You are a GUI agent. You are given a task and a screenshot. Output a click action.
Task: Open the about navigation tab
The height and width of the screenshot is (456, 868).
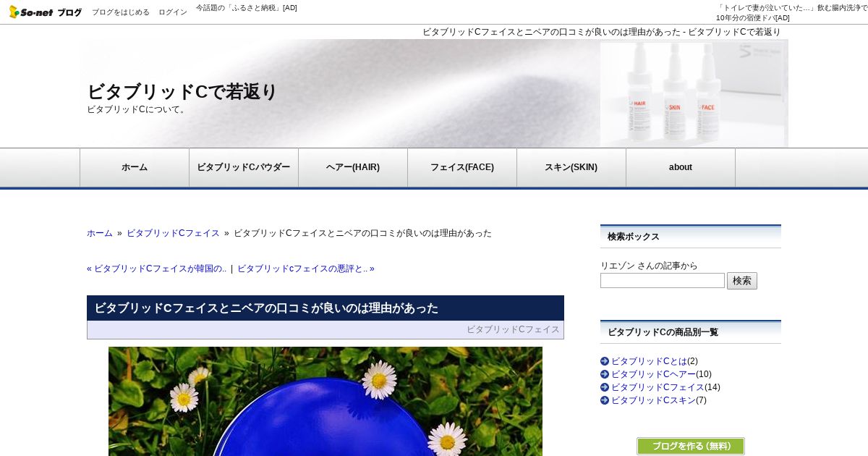[x=681, y=167]
